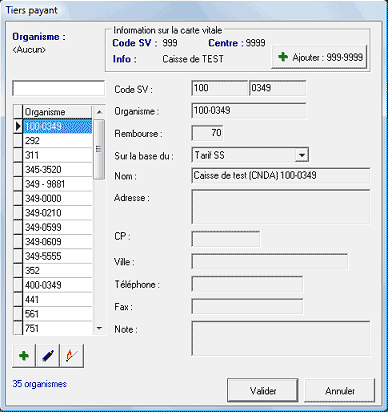Image resolution: width=388 pixels, height=412 pixels.
Task: Click the <Aucun> organisme text
Action: click(29, 50)
